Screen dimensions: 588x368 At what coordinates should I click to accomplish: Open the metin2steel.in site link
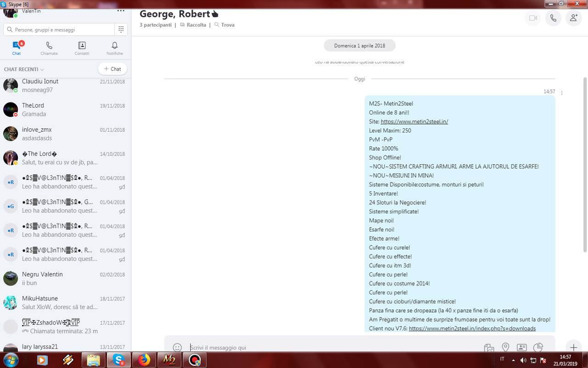[x=414, y=121]
